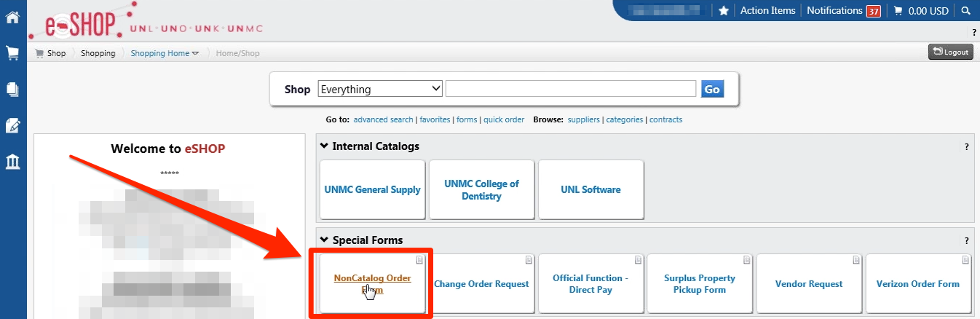Click form icon on Vendor Request tile
The height and width of the screenshot is (319, 980).
[x=855, y=260]
